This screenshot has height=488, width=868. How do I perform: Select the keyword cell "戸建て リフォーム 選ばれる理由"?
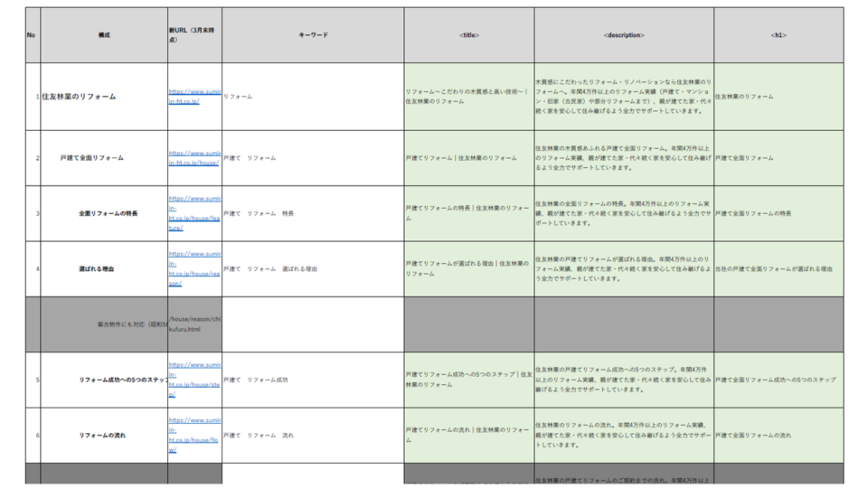[314, 269]
